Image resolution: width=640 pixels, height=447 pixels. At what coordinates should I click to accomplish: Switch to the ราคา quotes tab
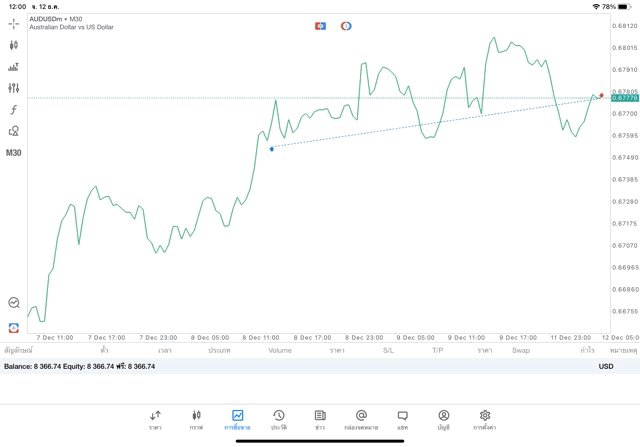[155, 420]
